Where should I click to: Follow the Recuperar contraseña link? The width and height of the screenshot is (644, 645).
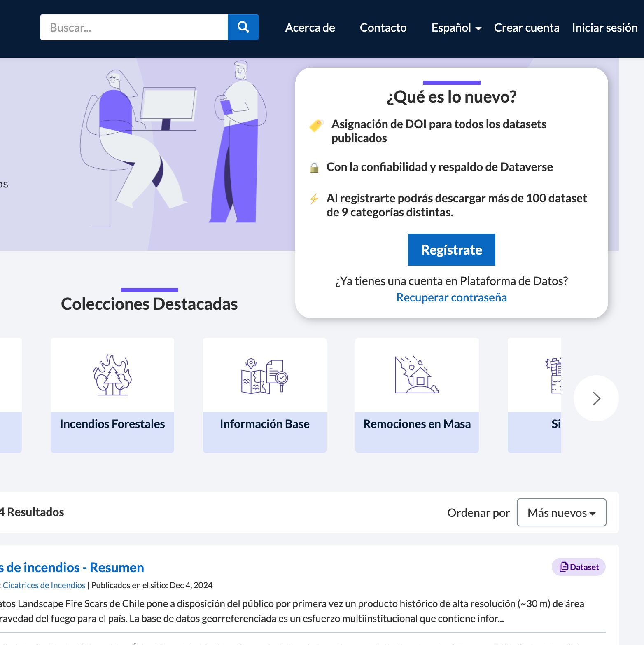[452, 297]
